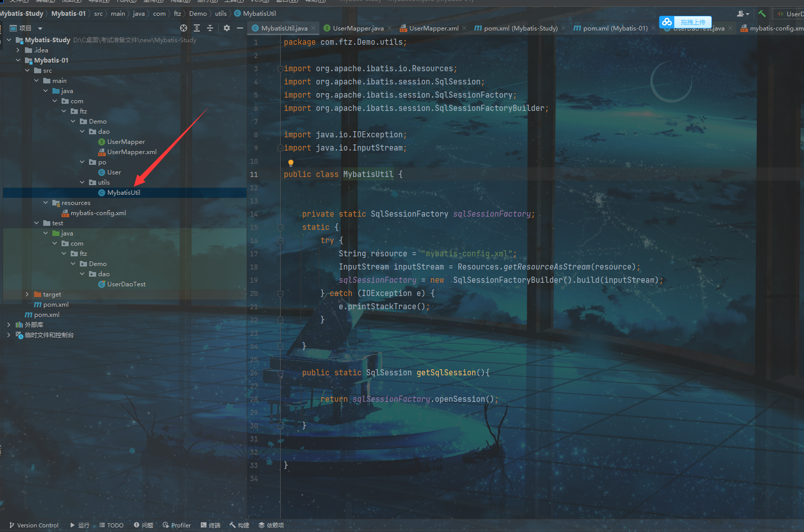The image size is (804, 532).
Task: Click the yellow light bulb intention icon
Action: coord(291,163)
